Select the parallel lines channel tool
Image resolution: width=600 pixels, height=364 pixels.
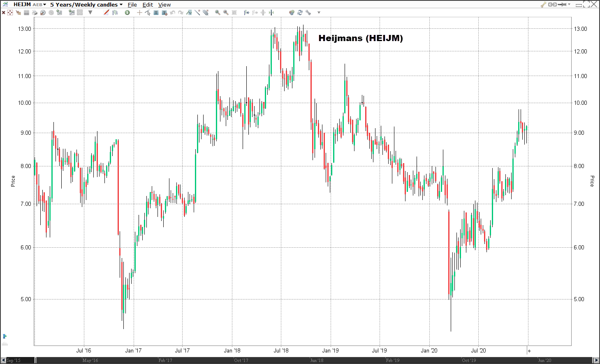(206, 13)
